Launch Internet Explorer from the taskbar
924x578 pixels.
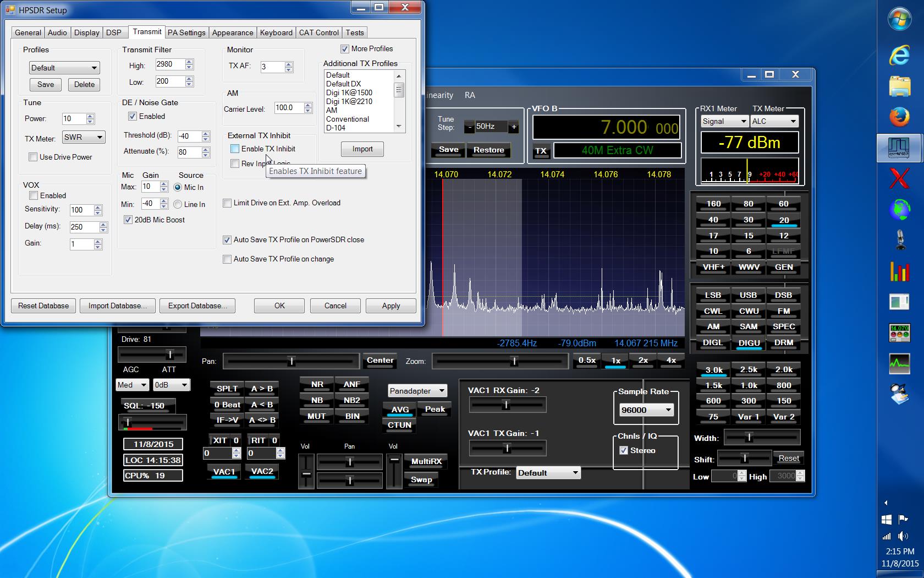pyautogui.click(x=900, y=55)
